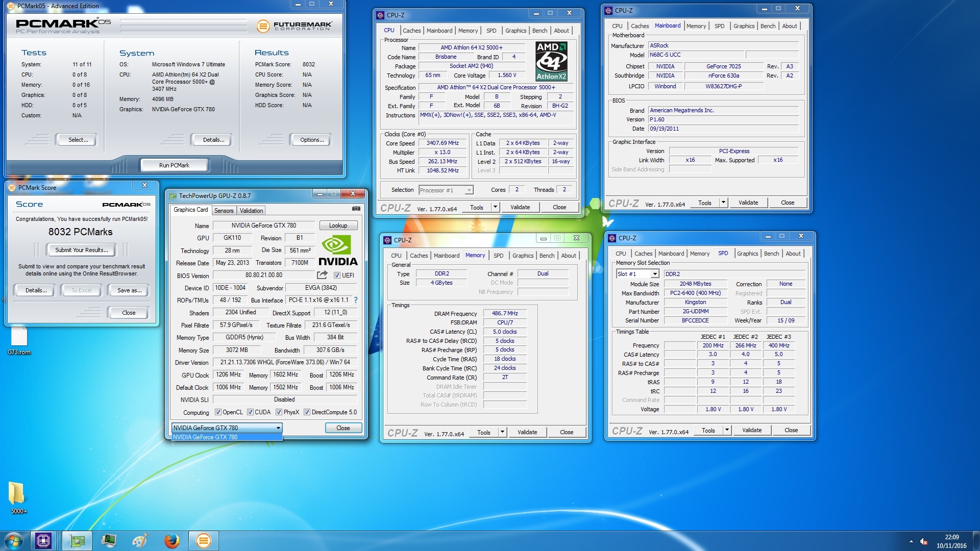Viewport: 980px width, 551px height.
Task: Click the GPU-Z Name field value
Action: (x=263, y=226)
